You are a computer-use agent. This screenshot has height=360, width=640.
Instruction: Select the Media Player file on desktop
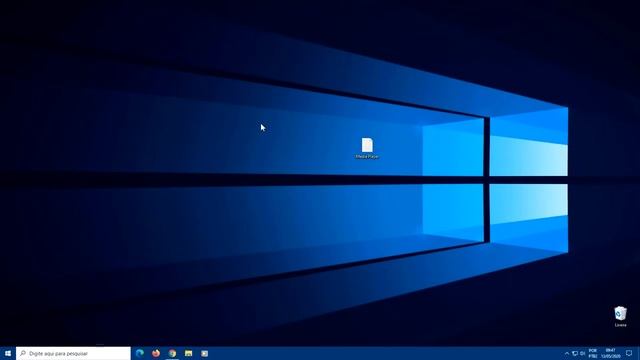pos(367,148)
